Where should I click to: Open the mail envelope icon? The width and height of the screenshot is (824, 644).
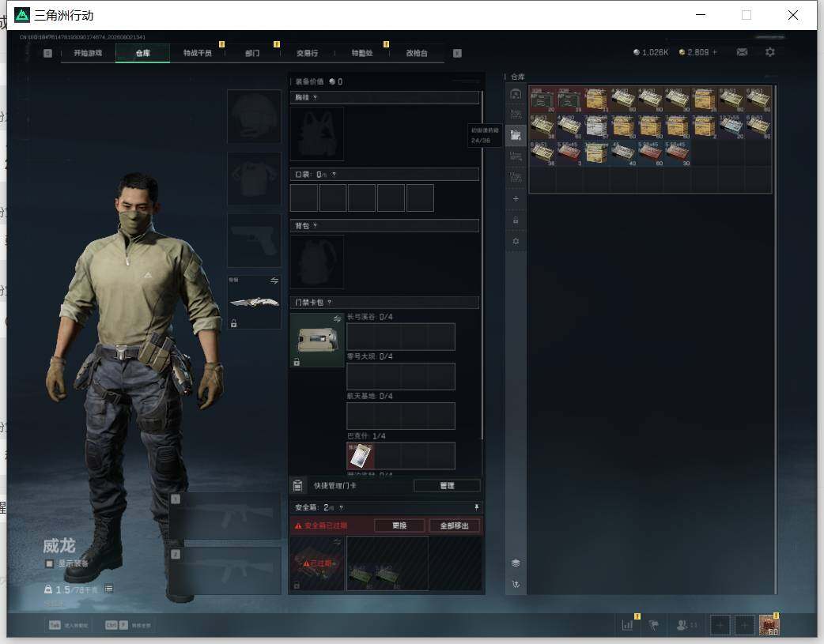coord(742,52)
